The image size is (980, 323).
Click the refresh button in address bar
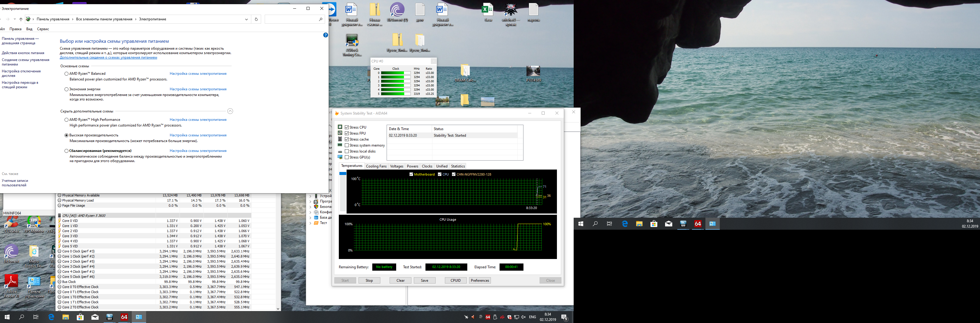point(256,19)
